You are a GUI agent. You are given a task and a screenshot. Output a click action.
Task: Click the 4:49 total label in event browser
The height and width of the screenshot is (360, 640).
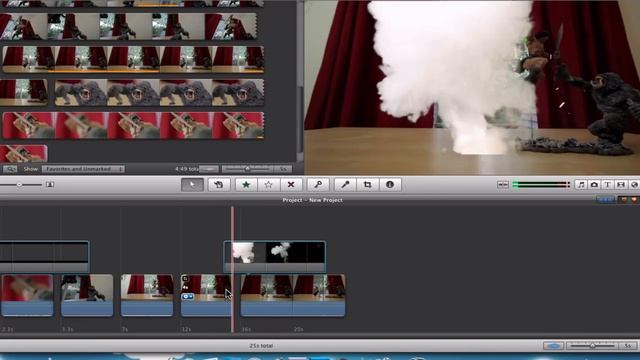coord(187,169)
